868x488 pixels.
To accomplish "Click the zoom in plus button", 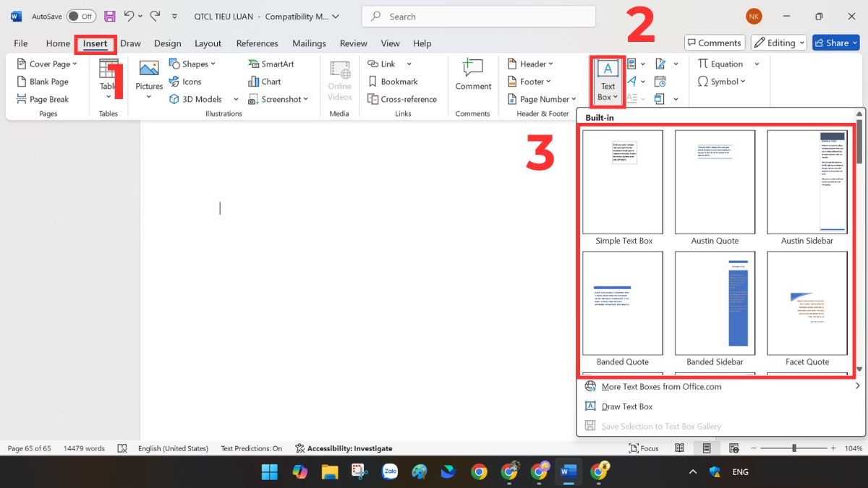I will click(x=834, y=448).
